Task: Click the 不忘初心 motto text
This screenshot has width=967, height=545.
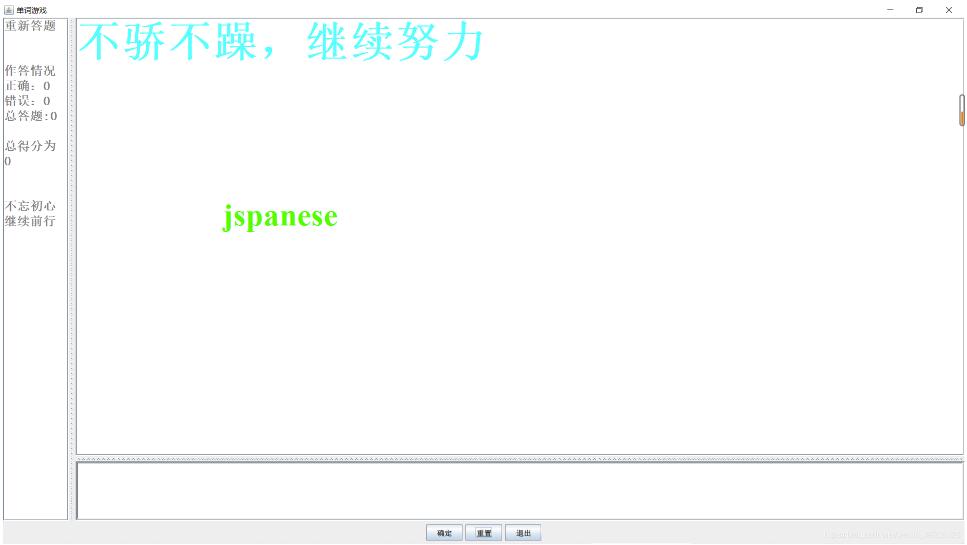Action: point(30,206)
